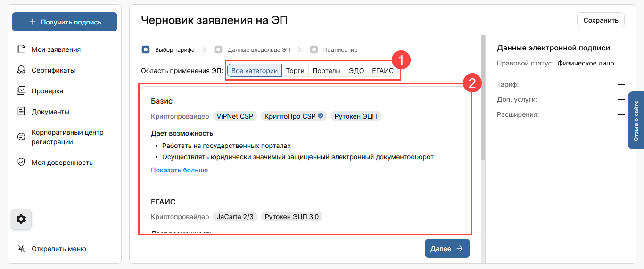Filter tariffs by ЭДО category
Viewport: 644px width, 269px height.
click(356, 71)
